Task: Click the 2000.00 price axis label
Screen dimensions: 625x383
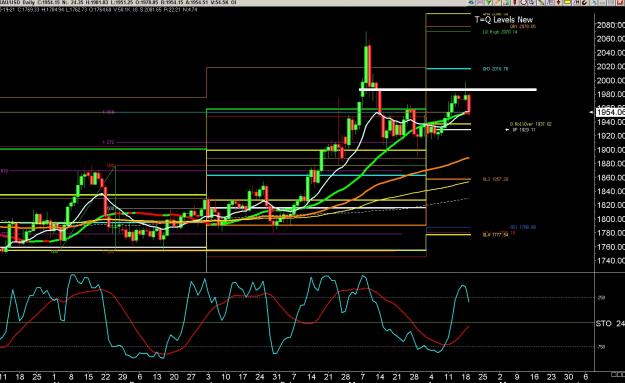Action: 610,81
